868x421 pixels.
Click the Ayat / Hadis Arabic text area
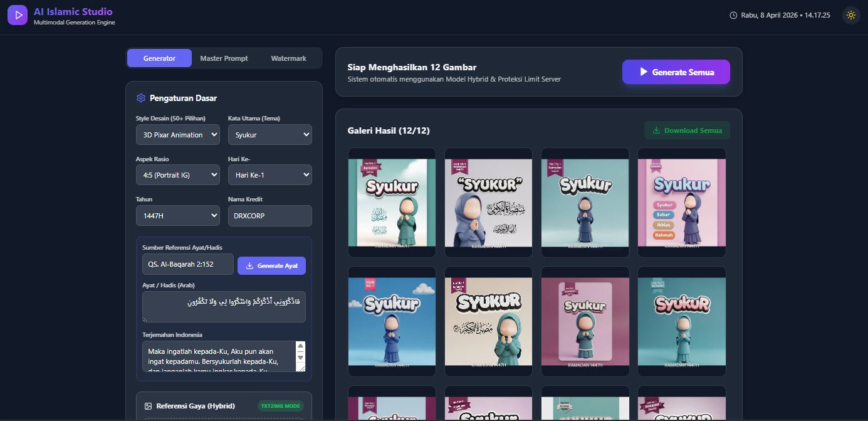[224, 307]
